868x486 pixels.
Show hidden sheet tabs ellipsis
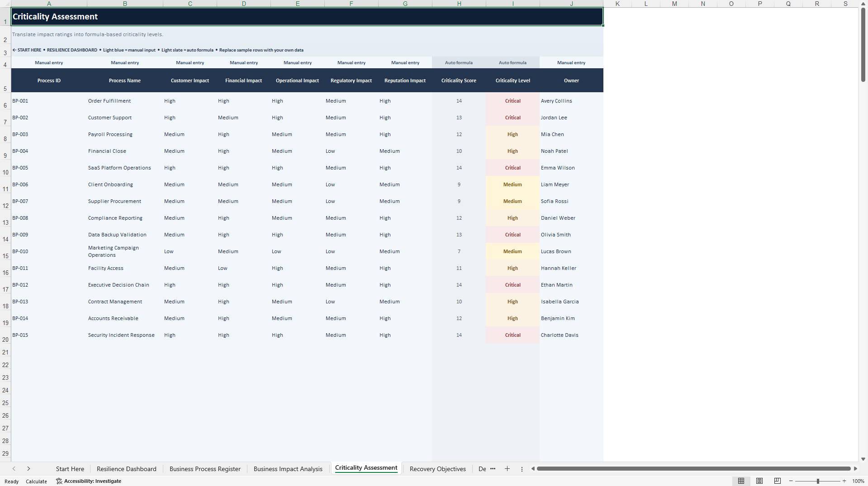[493, 469]
